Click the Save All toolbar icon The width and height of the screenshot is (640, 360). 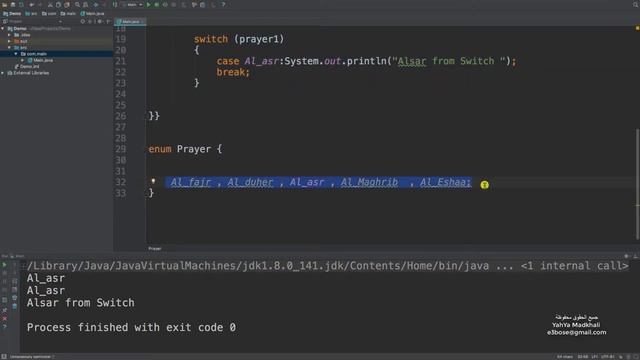[x=13, y=5]
